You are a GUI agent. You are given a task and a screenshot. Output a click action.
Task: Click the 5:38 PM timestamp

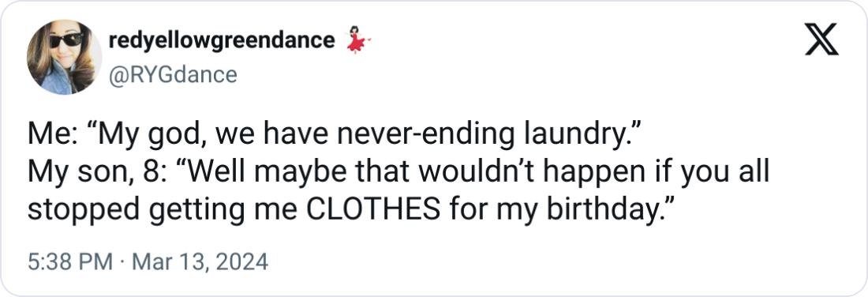69,261
